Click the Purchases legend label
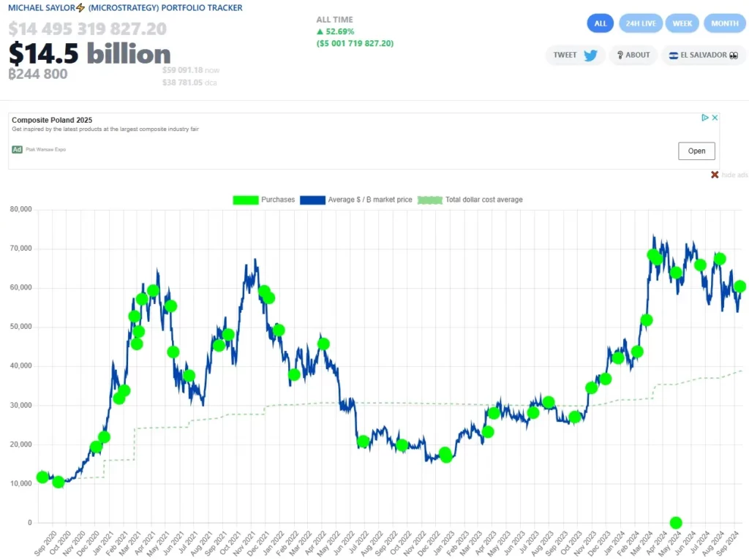 (x=278, y=200)
